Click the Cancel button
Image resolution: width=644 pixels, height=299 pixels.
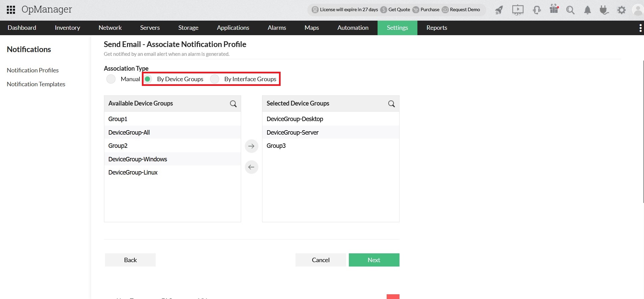[x=321, y=260]
